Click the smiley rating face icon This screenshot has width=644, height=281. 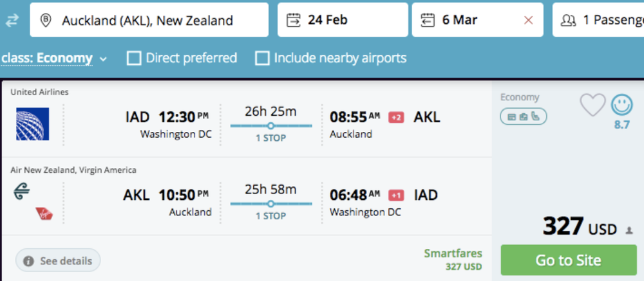621,105
